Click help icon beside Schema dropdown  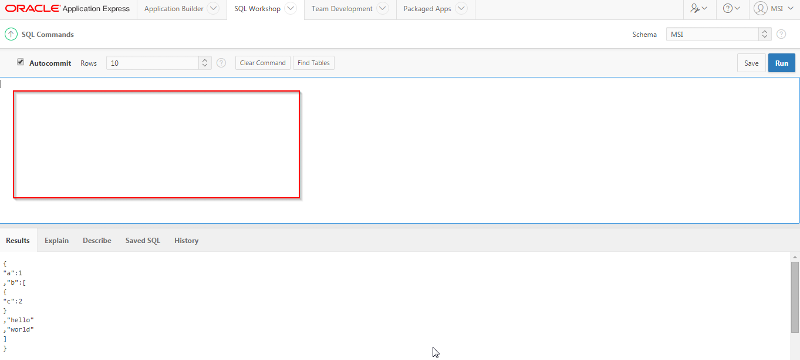(x=781, y=35)
